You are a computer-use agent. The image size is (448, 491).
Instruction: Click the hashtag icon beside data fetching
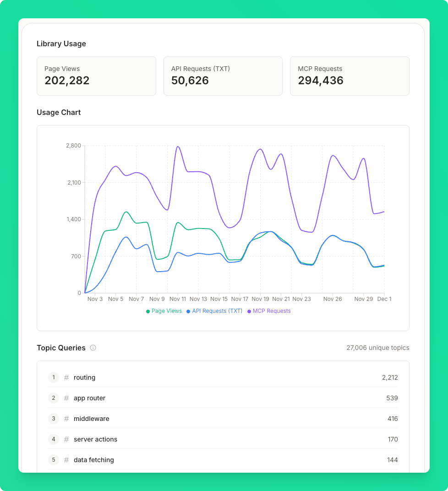[66, 460]
